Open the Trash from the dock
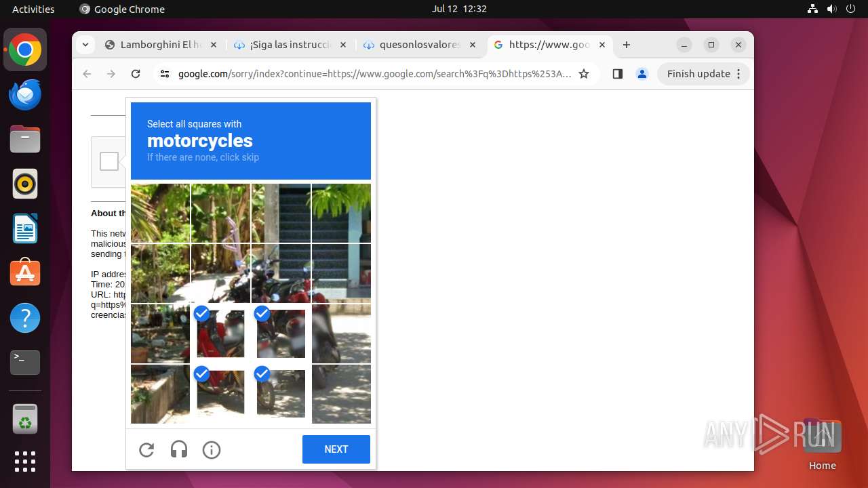 point(25,419)
